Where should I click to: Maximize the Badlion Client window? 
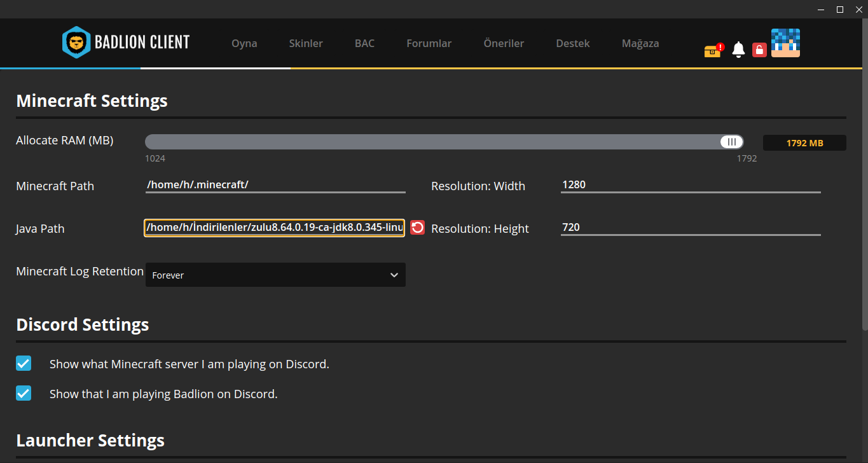[x=840, y=10]
